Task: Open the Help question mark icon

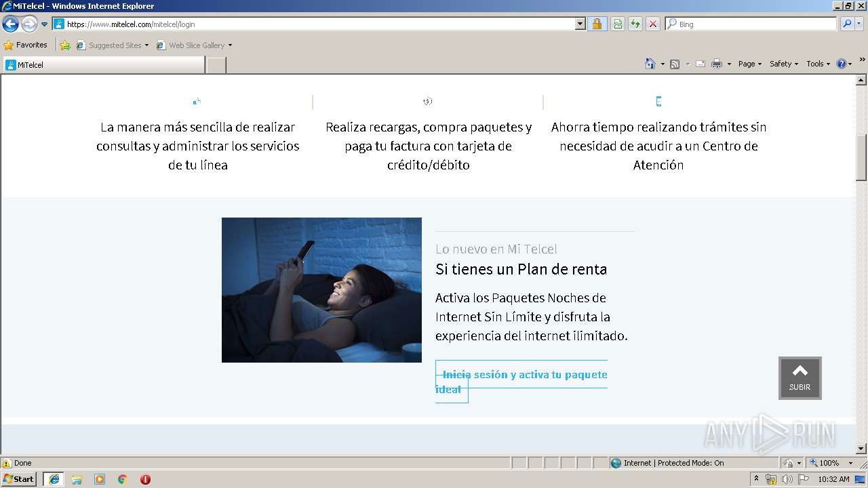Action: click(x=842, y=64)
